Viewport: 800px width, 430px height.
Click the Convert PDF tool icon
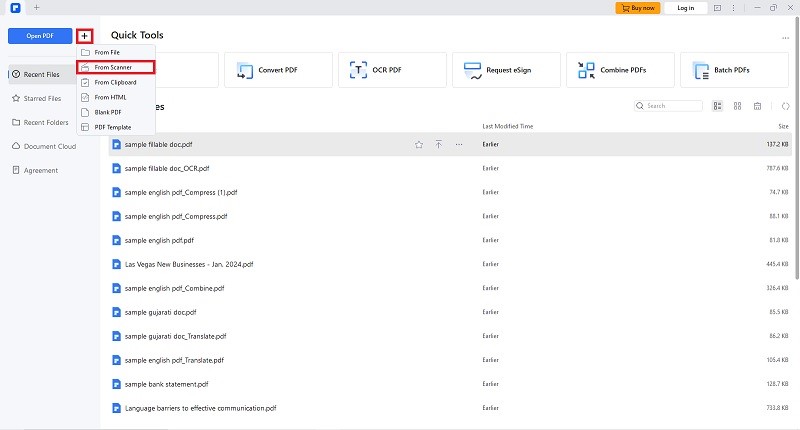pyautogui.click(x=245, y=70)
